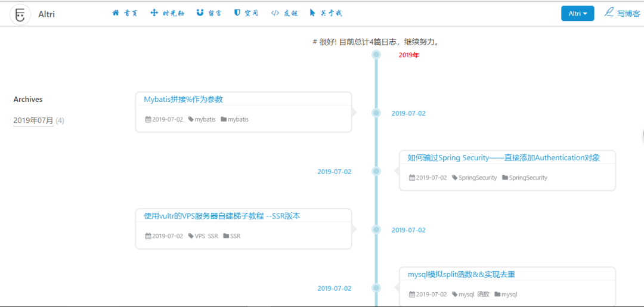Click calendar icon in mysql split card
644x307 pixels.
click(x=412, y=294)
